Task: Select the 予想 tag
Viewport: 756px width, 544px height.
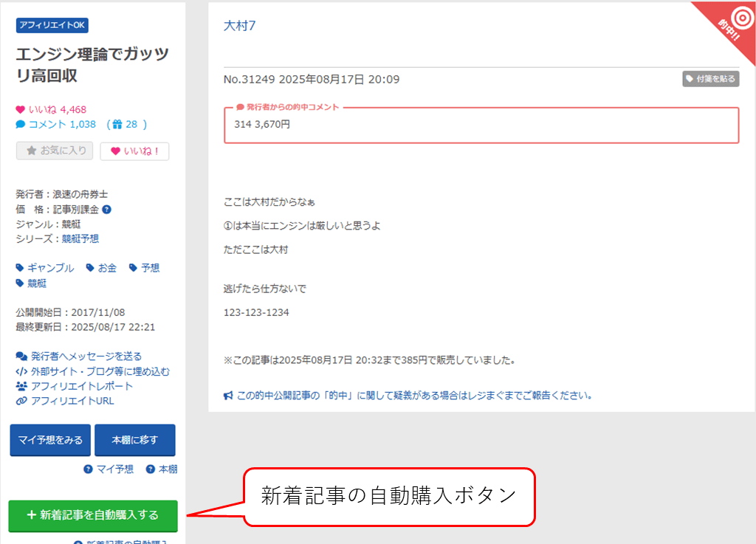Action: [151, 268]
